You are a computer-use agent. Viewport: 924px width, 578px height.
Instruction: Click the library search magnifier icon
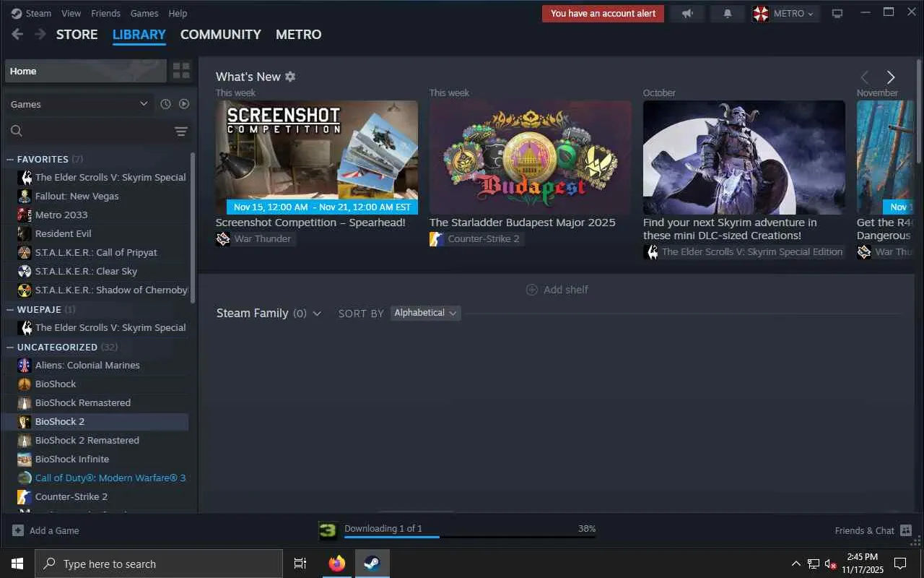click(17, 131)
